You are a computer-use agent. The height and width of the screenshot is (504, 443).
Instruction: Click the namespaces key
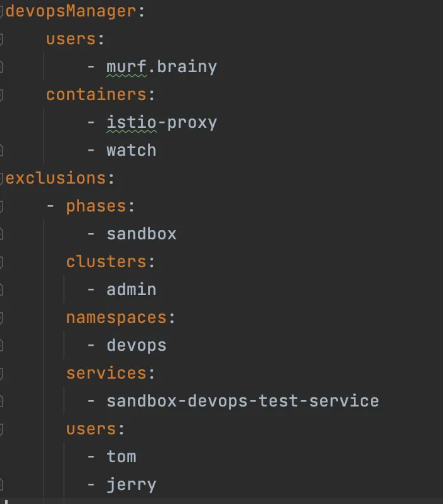(x=116, y=318)
